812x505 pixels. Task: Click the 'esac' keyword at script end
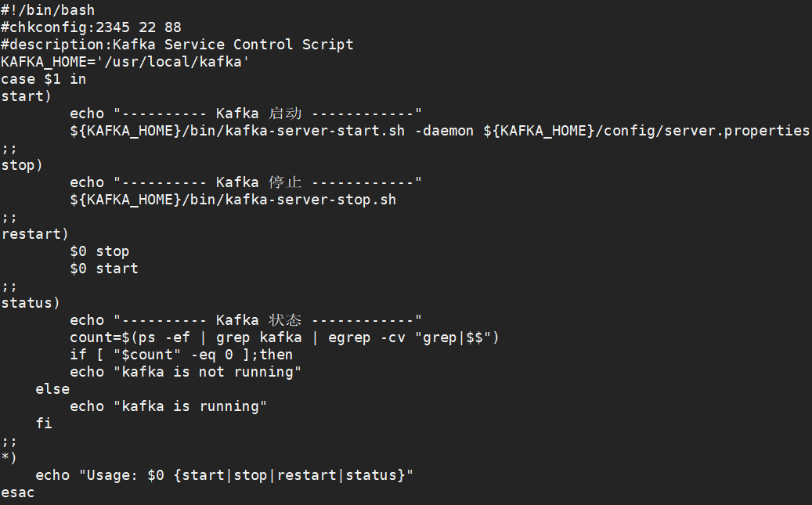18,492
